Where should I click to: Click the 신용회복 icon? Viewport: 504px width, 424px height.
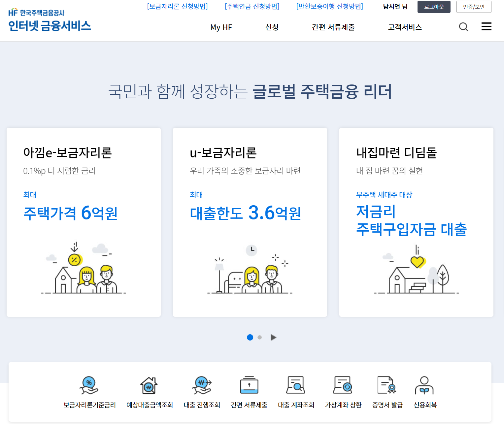424,385
